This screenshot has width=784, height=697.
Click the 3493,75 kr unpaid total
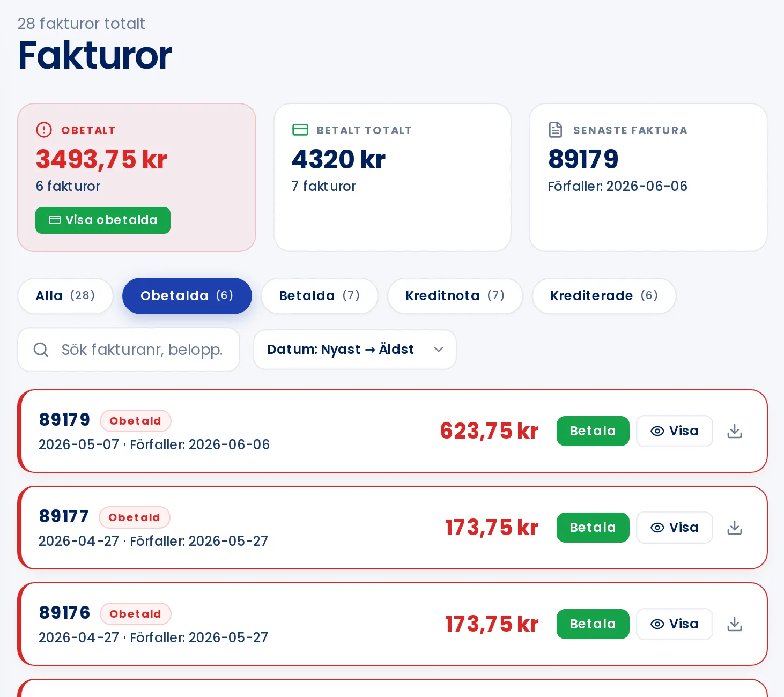102,159
